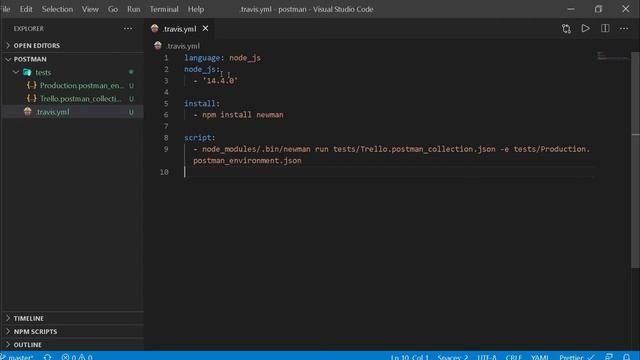Click the 'language' key on line 1
640x360 pixels.
[x=202, y=58]
